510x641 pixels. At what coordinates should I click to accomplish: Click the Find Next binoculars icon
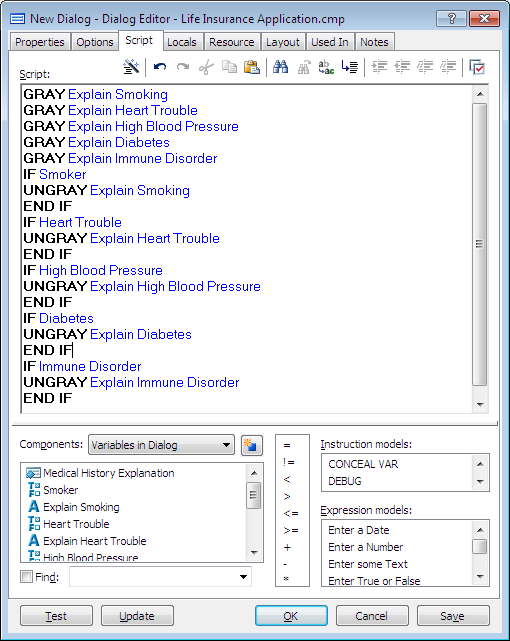click(304, 67)
